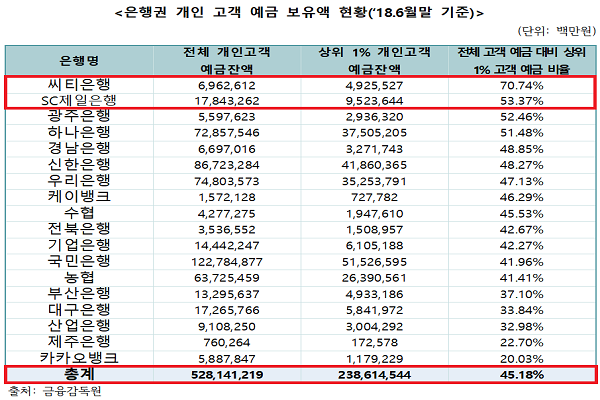Screen dimensions: 600x400
Task: Click the value 2,936,320
Action: (x=375, y=117)
